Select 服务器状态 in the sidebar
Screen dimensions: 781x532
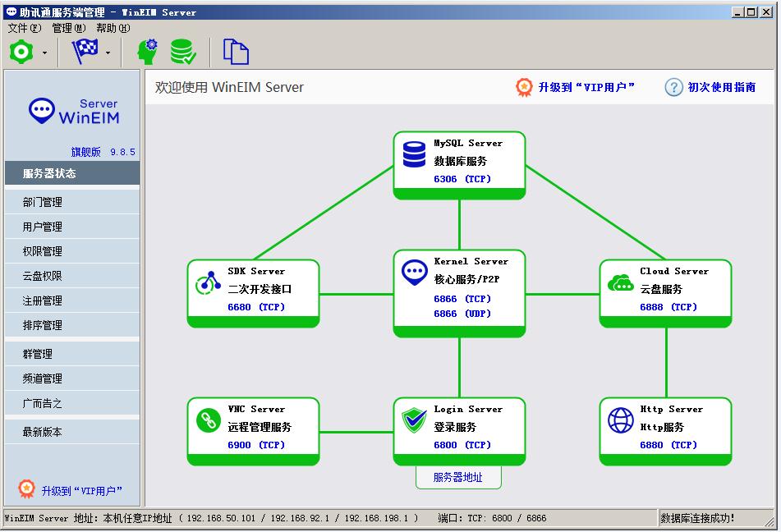click(x=72, y=173)
